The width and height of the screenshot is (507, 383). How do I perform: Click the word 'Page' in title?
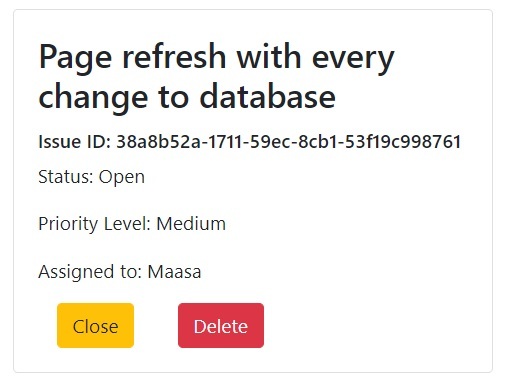[x=75, y=58]
